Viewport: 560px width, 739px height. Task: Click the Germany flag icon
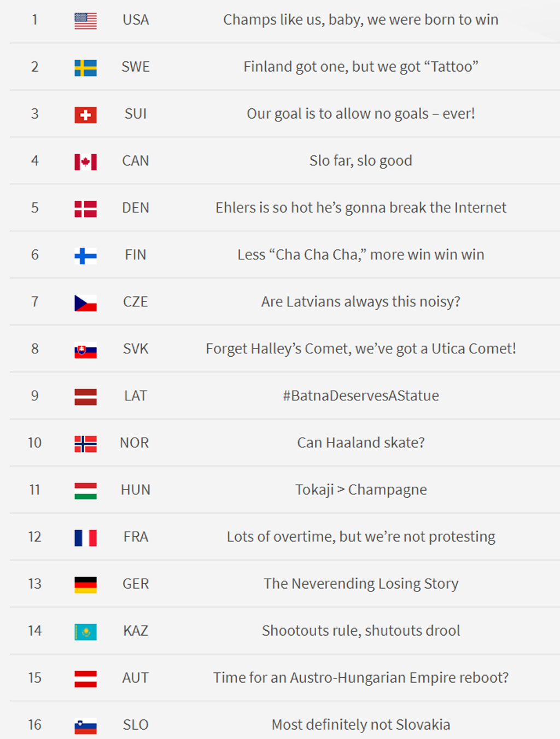[x=85, y=585]
